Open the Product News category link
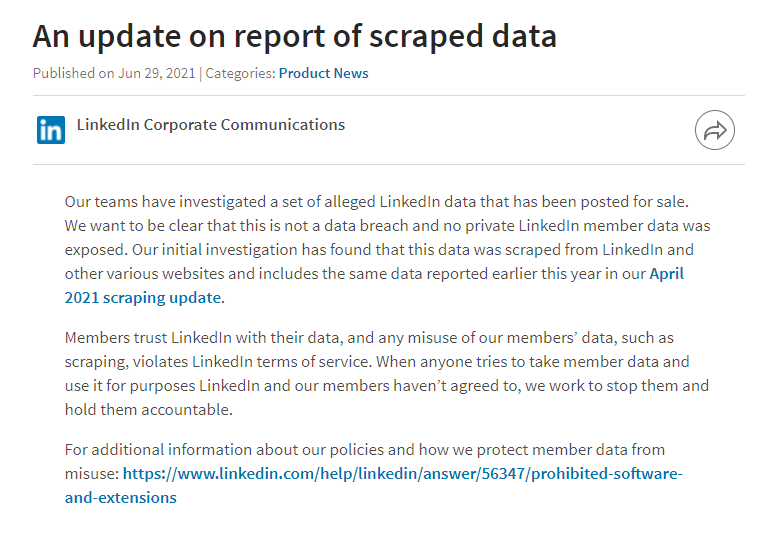This screenshot has height=538, width=765. [x=323, y=73]
